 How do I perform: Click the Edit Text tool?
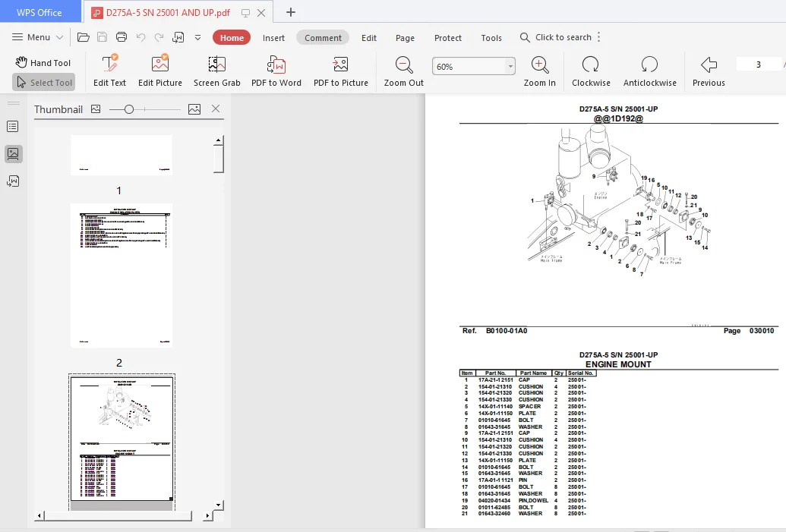tap(110, 71)
